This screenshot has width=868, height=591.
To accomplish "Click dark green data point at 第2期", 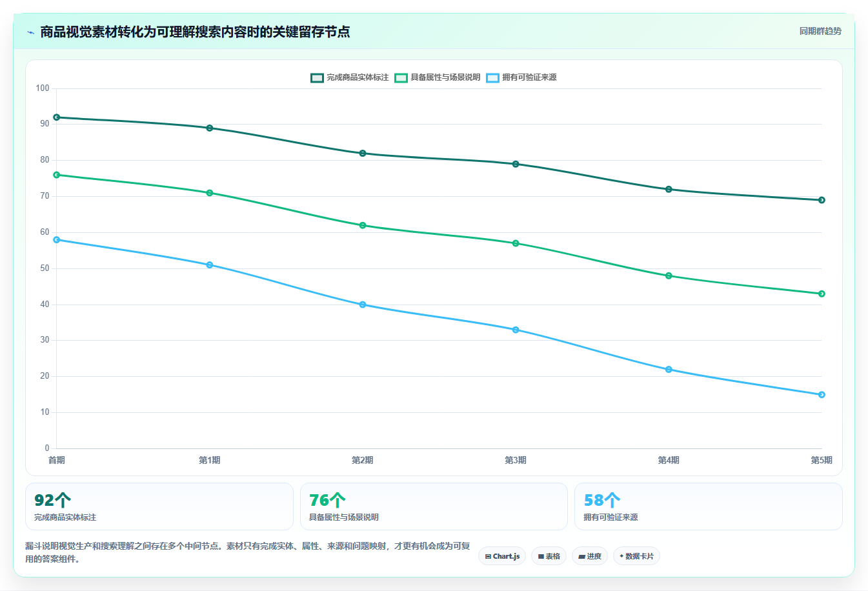I will 363,154.
